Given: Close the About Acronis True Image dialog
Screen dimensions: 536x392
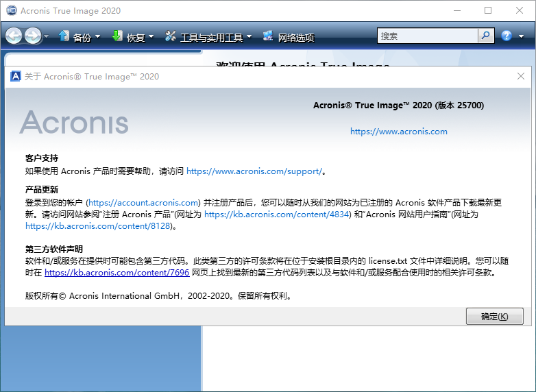Looking at the screenshot, I should coord(521,77).
